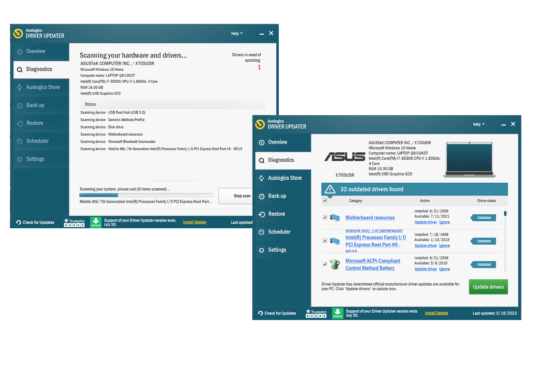The width and height of the screenshot is (552, 392).
Task: Open Overview icon in the scanning window sidebar
Action: [x=20, y=52]
